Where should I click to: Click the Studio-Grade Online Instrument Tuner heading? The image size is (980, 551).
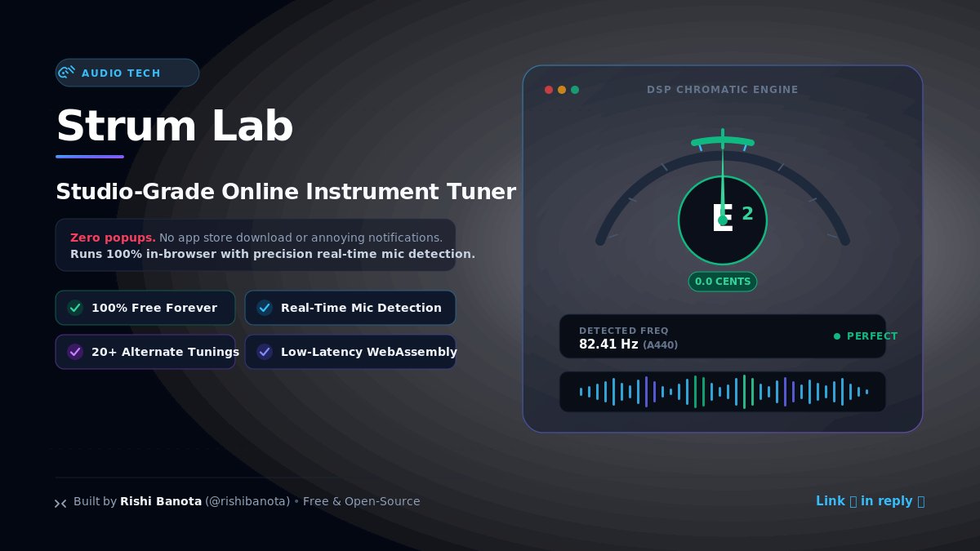coord(286,192)
